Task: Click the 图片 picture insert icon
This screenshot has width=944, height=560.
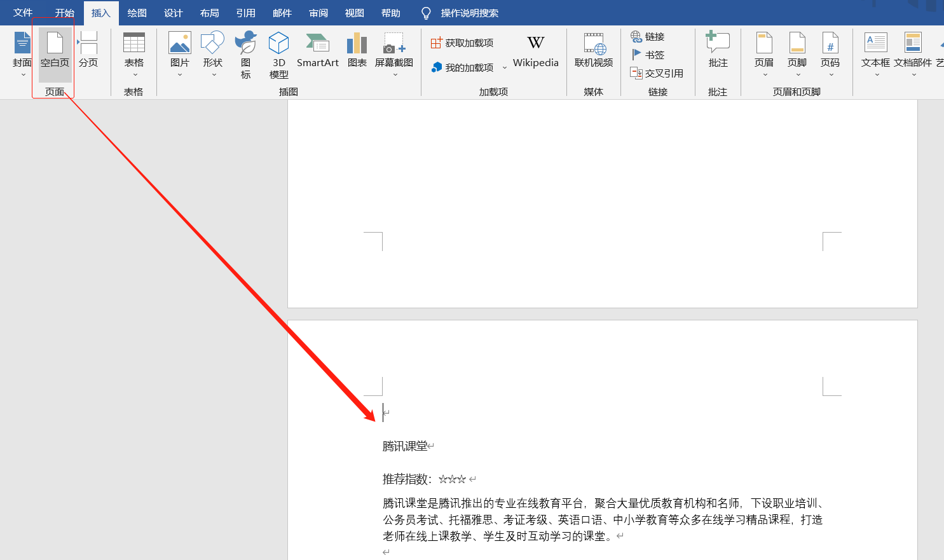Action: (180, 43)
